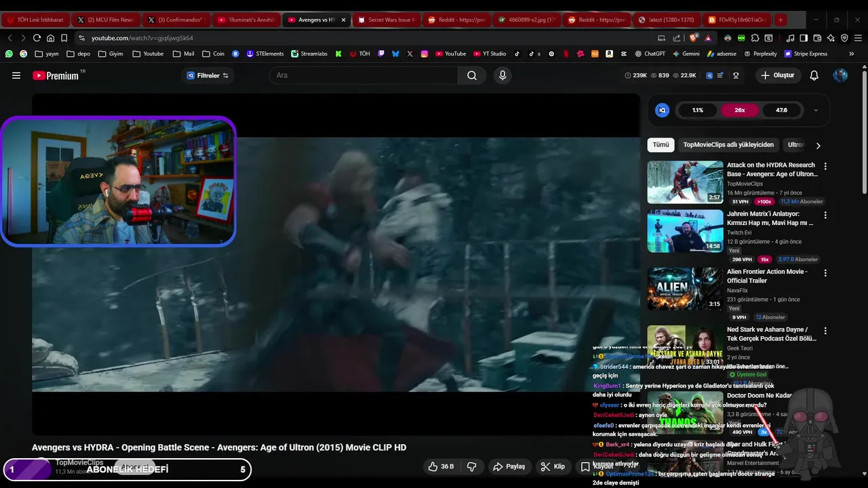Open the yayın bookmarks folder
Screen dimensions: 868x488
45,54
